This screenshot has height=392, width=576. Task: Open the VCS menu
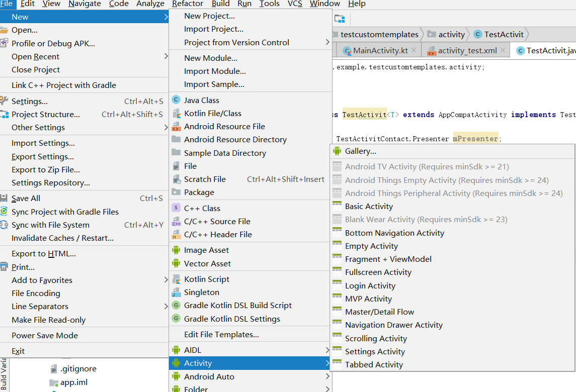pyautogui.click(x=295, y=4)
